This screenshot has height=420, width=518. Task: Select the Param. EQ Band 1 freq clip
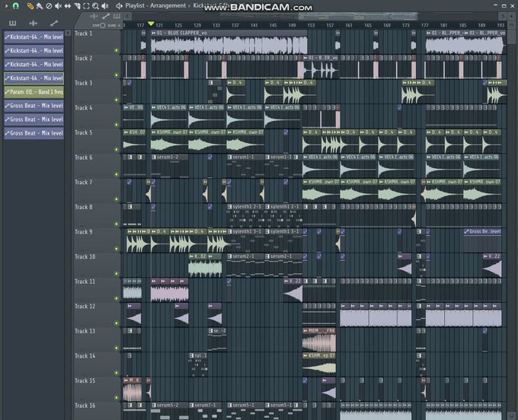[34, 92]
